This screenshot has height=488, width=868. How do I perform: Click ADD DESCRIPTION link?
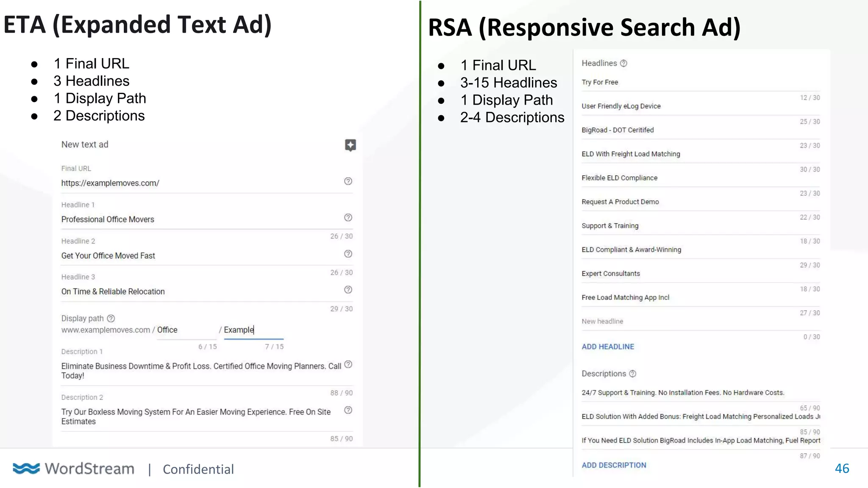tap(614, 465)
